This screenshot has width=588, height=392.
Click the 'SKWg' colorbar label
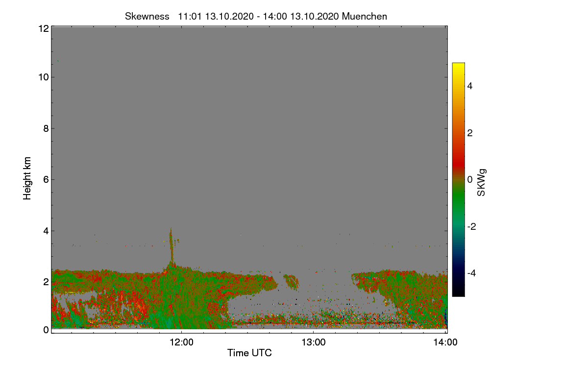pyautogui.click(x=482, y=183)
